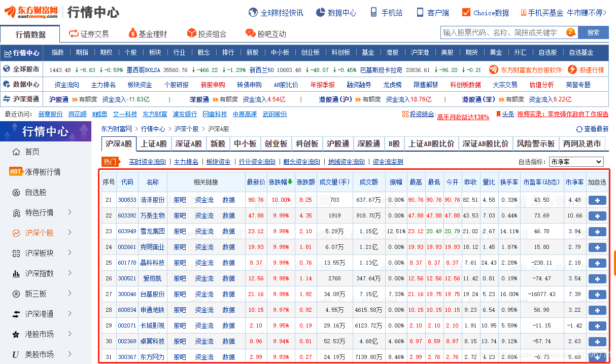
Task: Click the 查看最新 refresh icon
Action: click(579, 129)
